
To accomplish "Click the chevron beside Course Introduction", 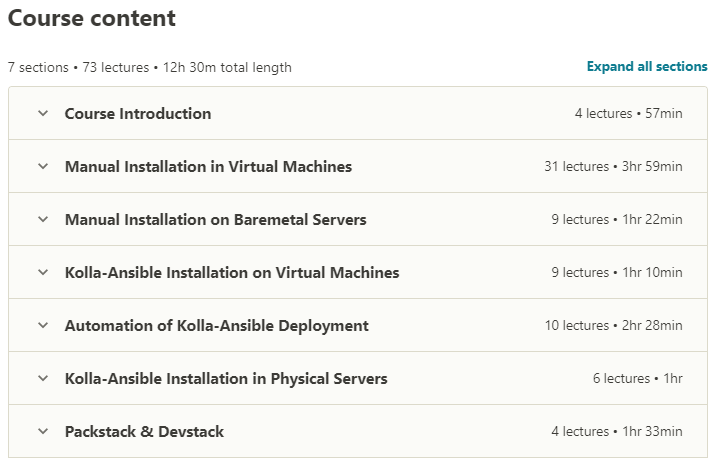I will click(43, 113).
